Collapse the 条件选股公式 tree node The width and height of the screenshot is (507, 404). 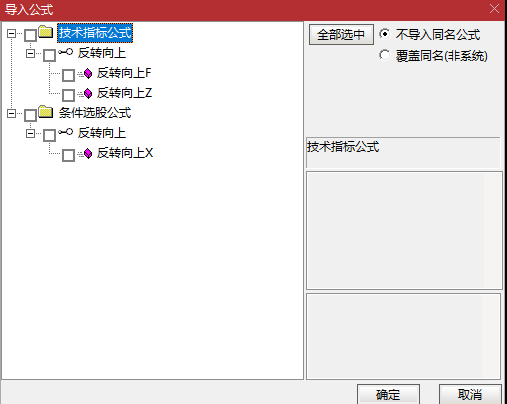tap(11, 113)
